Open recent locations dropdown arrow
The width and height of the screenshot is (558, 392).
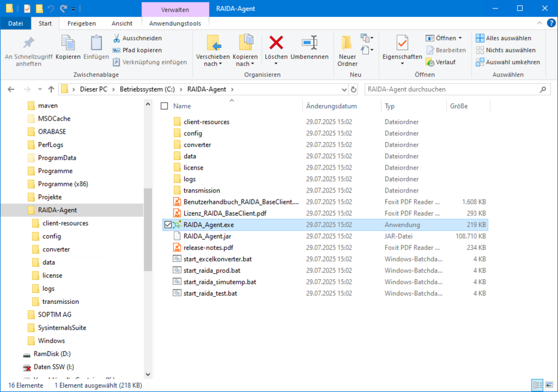coord(40,89)
